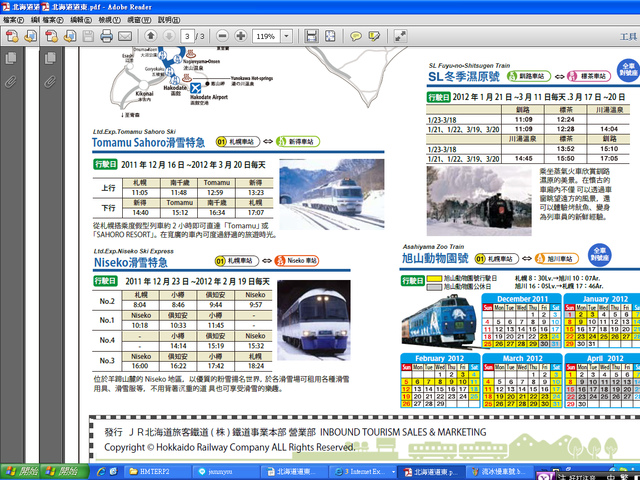Open the 編輯(E) menu
This screenshot has height=480, width=640.
click(81, 20)
